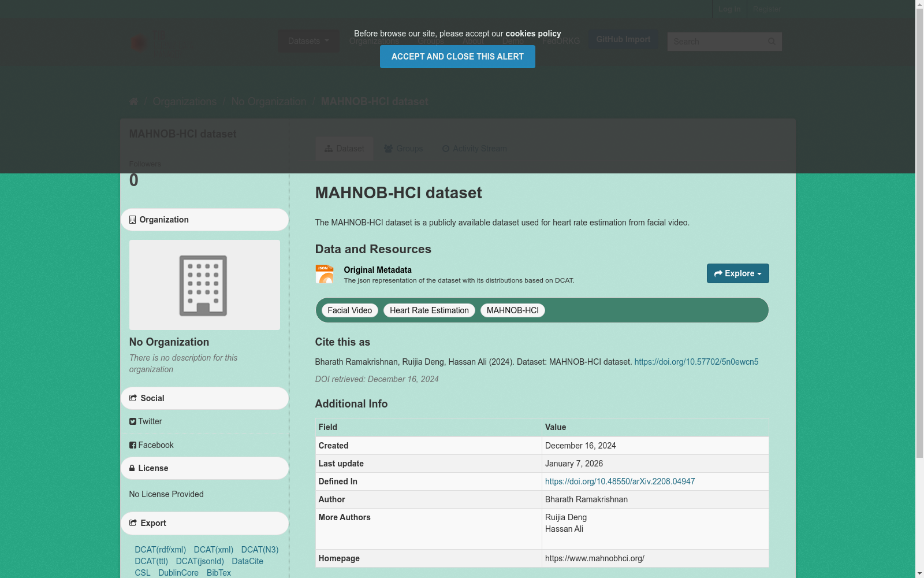Click the people icon on the Groups tab
Viewport: 924px width, 578px height.
(389, 149)
